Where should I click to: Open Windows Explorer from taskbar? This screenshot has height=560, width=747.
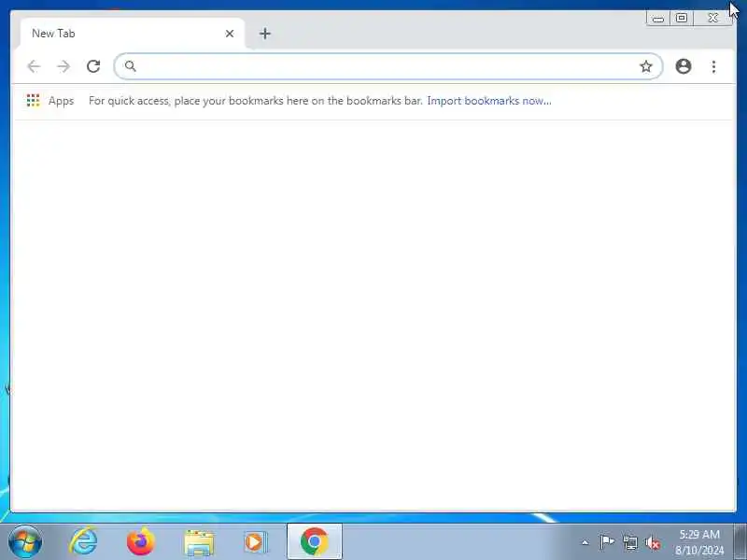199,542
